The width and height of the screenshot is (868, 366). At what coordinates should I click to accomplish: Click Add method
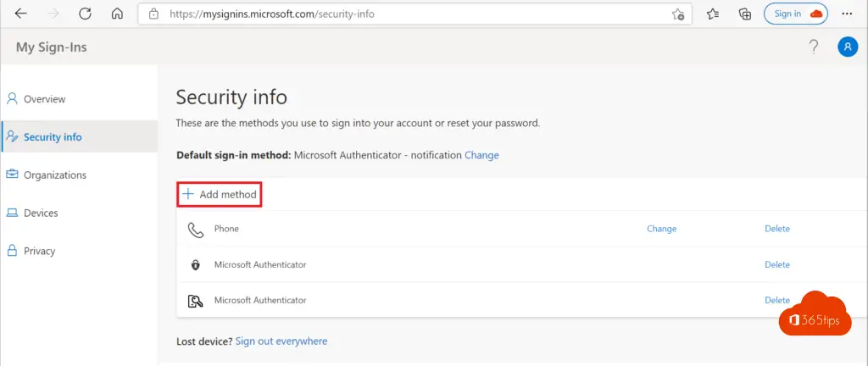[x=220, y=195]
